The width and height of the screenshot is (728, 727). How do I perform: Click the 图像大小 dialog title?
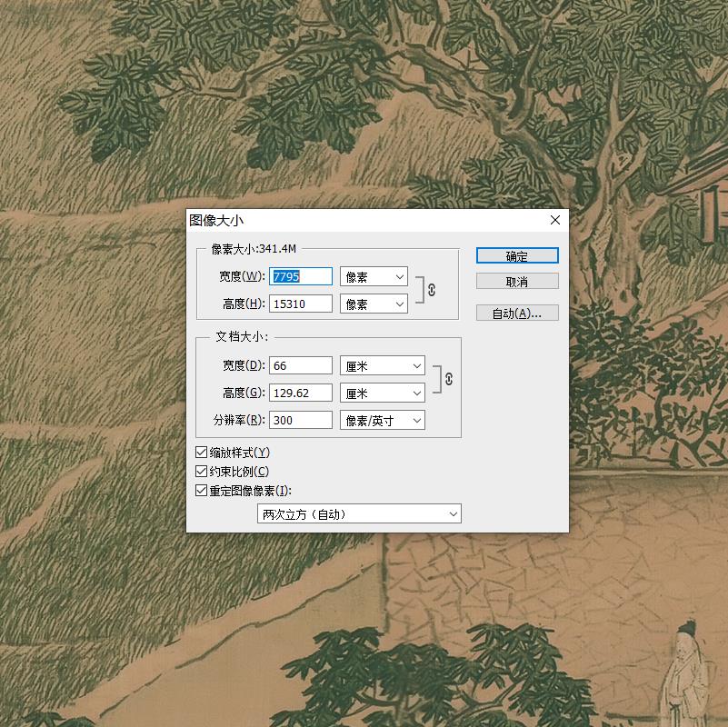tap(216, 221)
